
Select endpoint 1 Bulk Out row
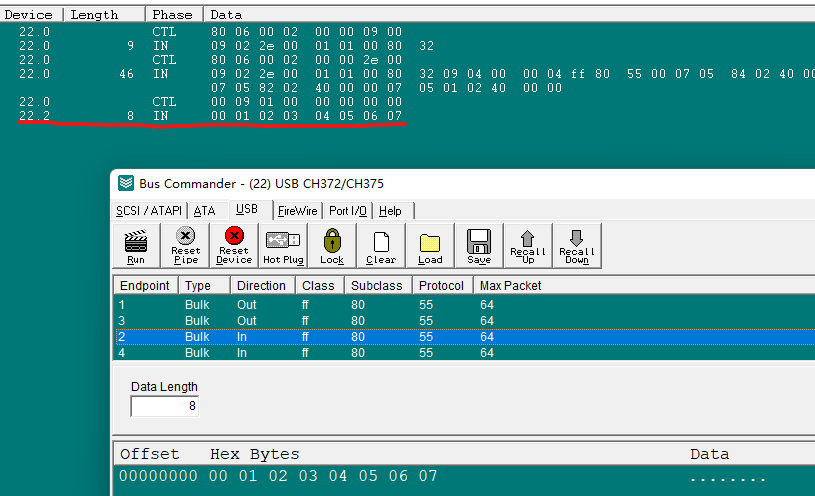pyautogui.click(x=300, y=304)
